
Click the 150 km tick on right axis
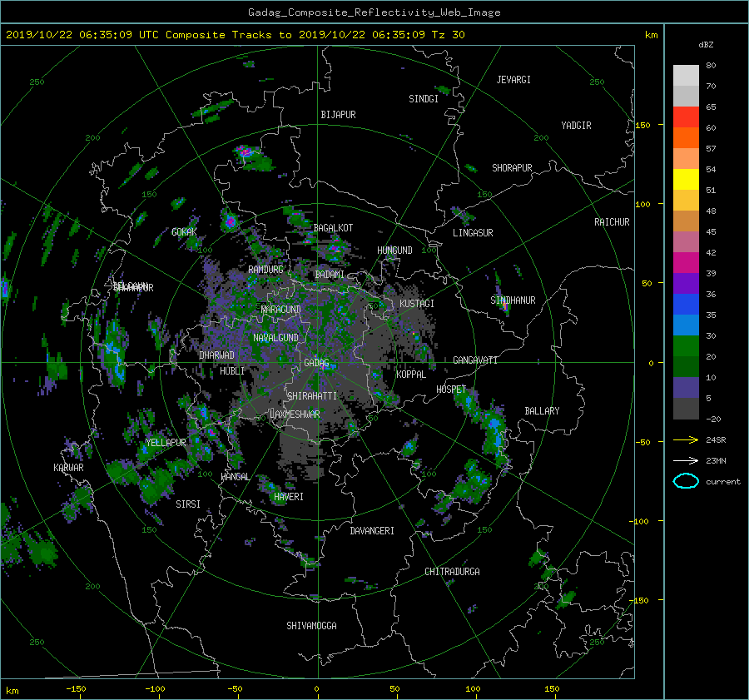[642, 125]
